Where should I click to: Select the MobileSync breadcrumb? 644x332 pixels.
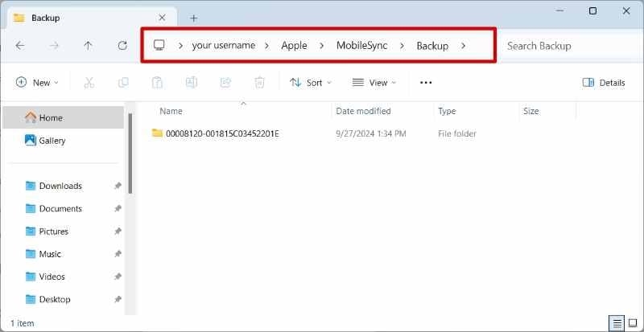pyautogui.click(x=361, y=46)
